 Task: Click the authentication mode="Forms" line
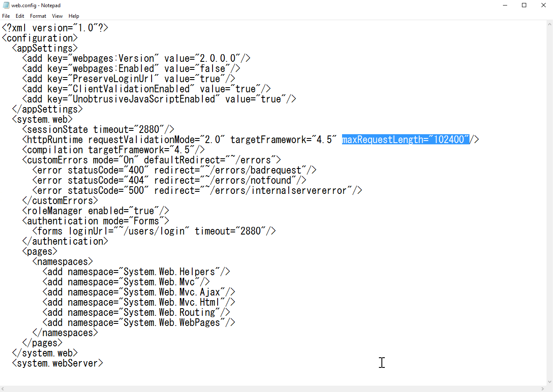coord(96,221)
